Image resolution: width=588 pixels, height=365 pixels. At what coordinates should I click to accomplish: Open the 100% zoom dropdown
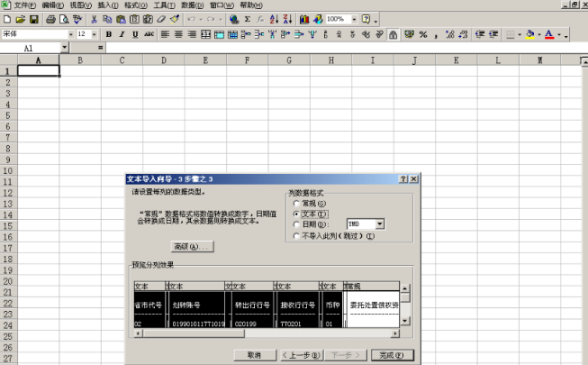coord(354,19)
